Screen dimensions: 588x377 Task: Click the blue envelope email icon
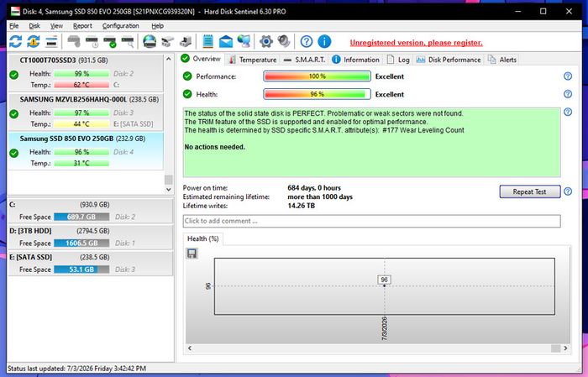pyautogui.click(x=226, y=41)
